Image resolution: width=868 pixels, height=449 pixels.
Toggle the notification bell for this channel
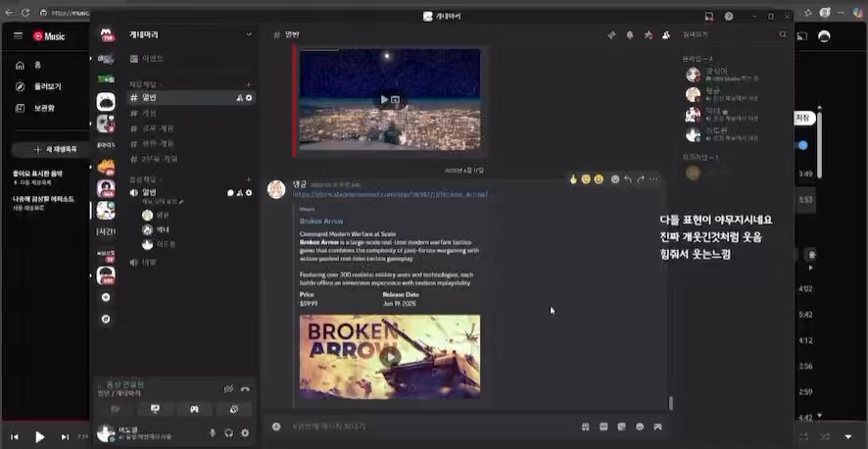[x=629, y=35]
